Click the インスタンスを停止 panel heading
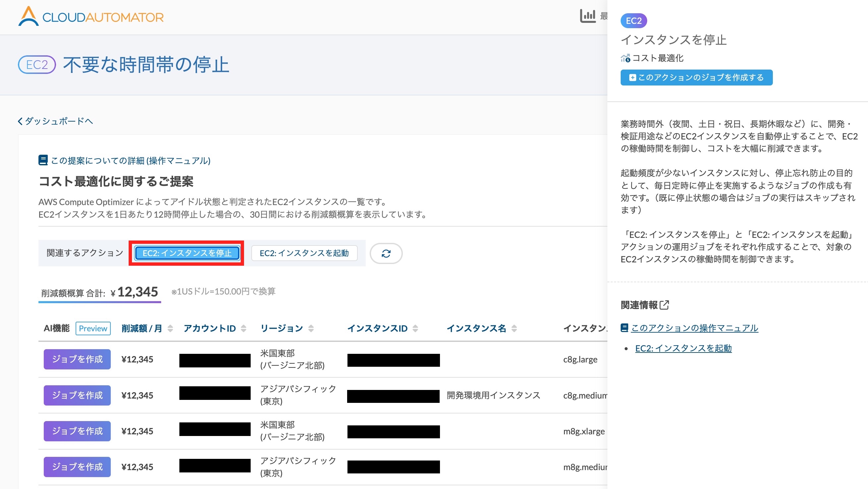 (674, 40)
